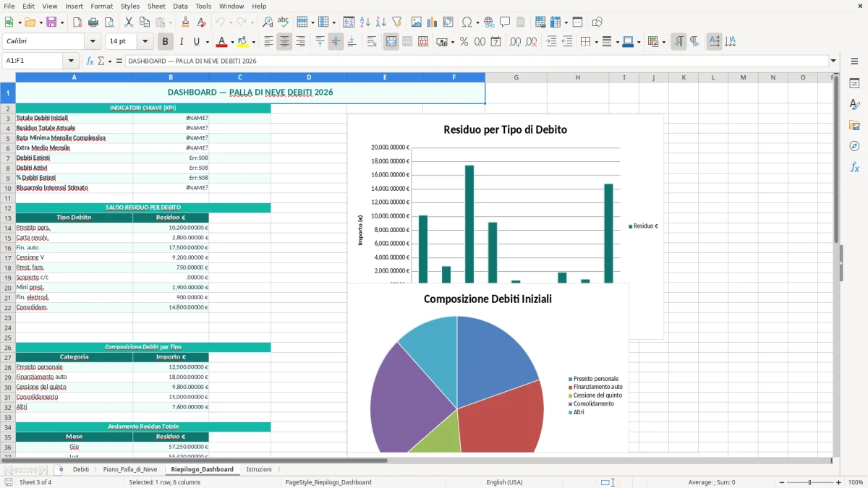The image size is (868, 488).
Task: Apply red font color swatch
Action: pos(222,42)
